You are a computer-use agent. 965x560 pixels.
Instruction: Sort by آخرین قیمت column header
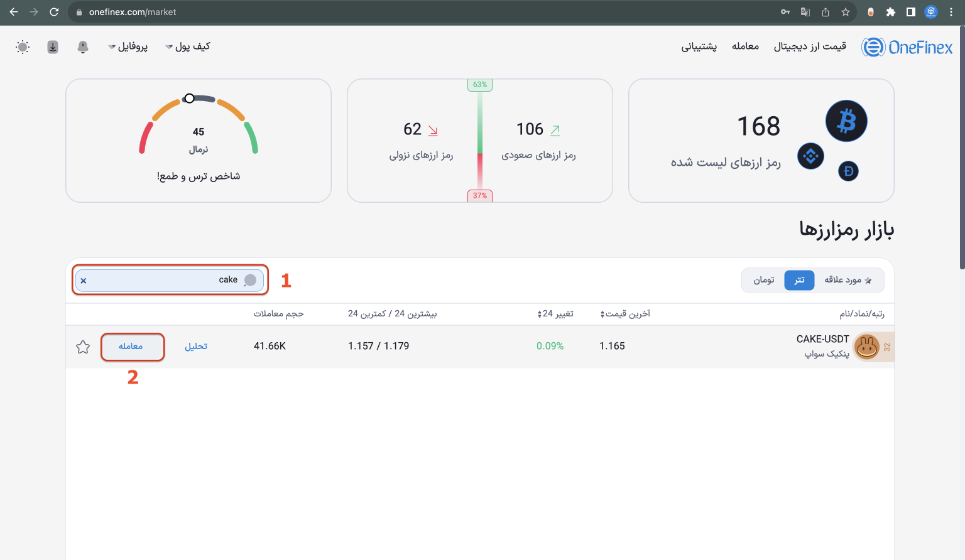point(625,314)
